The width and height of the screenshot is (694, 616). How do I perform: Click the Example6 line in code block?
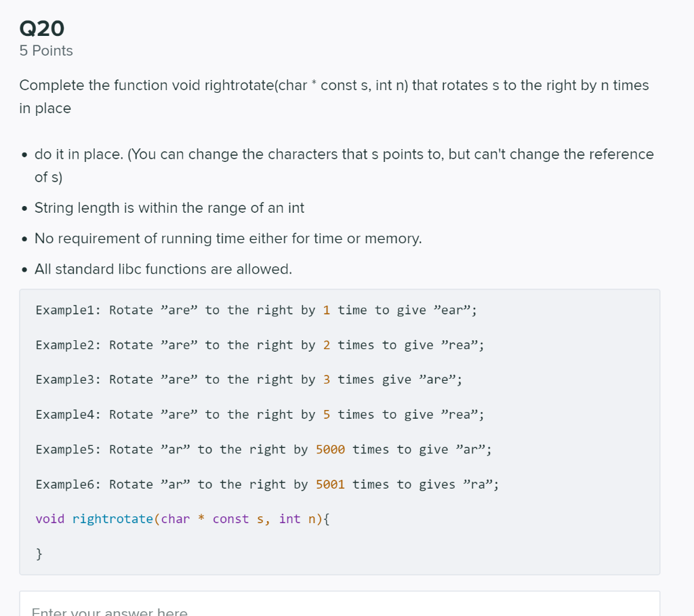(267, 485)
